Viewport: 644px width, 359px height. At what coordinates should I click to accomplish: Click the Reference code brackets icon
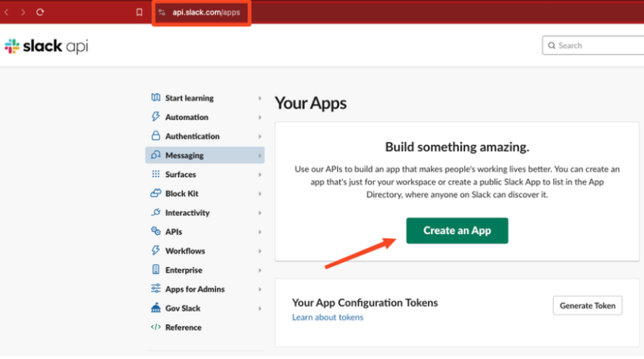click(x=155, y=327)
